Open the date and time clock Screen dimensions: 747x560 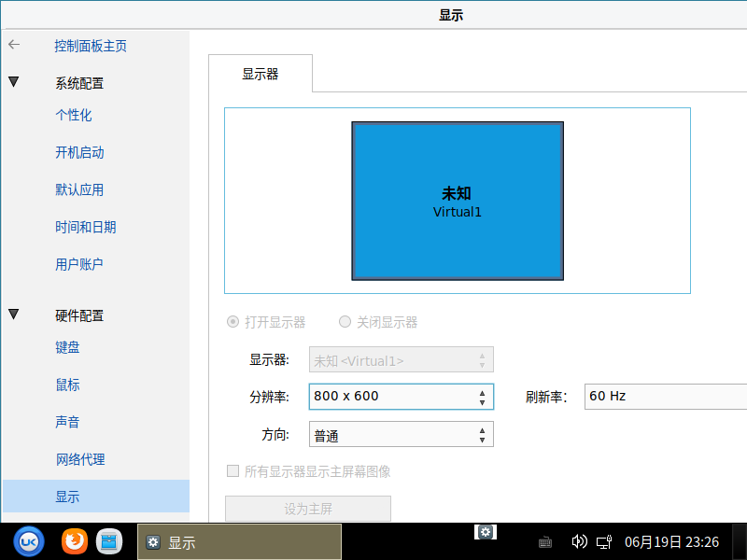click(671, 542)
